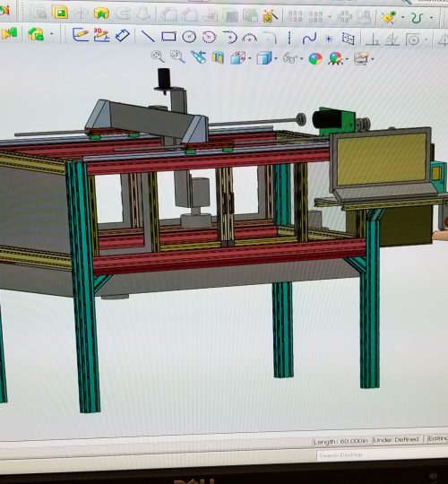This screenshot has height=484, width=448.
Task: Expand the Apply Scene dropdown arrow
Action: tap(347, 59)
